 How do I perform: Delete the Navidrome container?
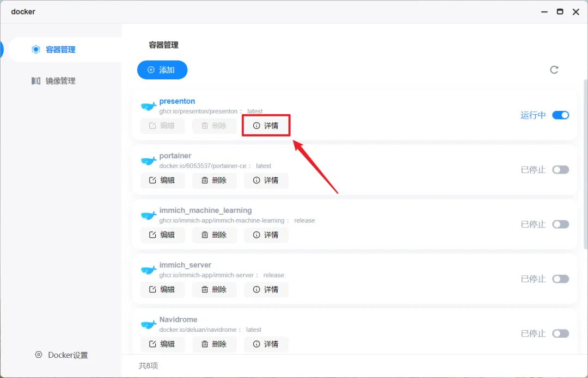tap(214, 344)
